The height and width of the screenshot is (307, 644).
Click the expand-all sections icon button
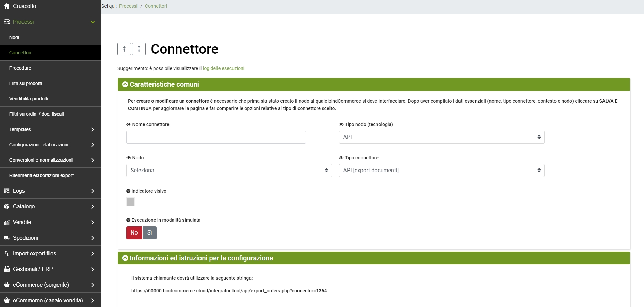point(139,49)
